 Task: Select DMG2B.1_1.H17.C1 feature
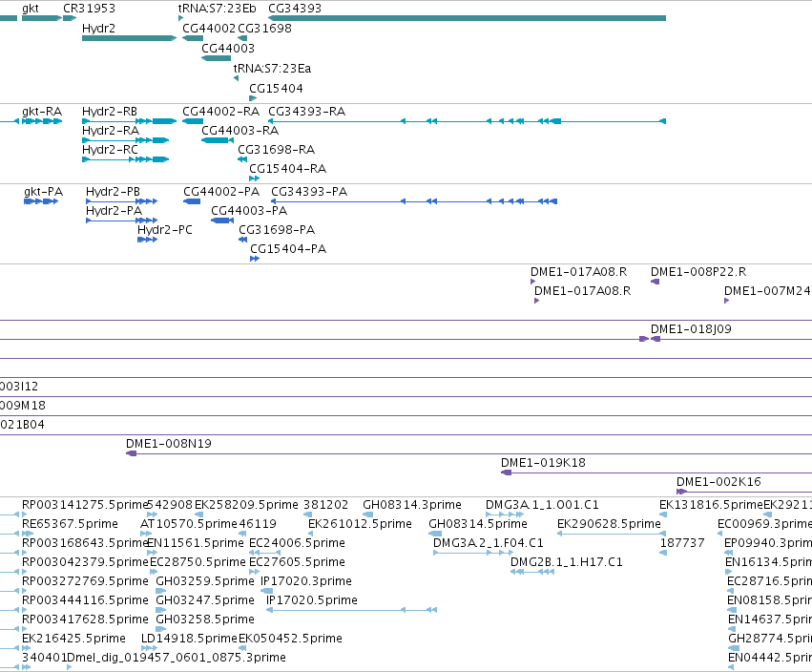click(532, 573)
